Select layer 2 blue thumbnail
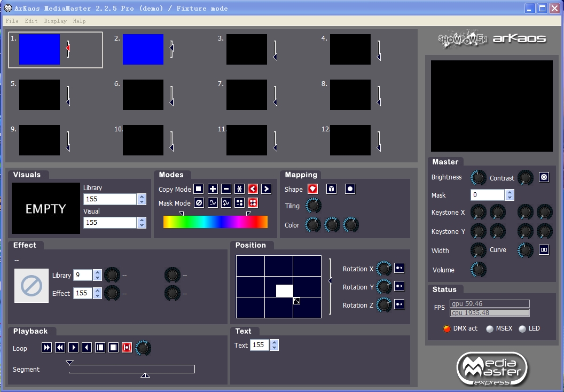 point(143,49)
